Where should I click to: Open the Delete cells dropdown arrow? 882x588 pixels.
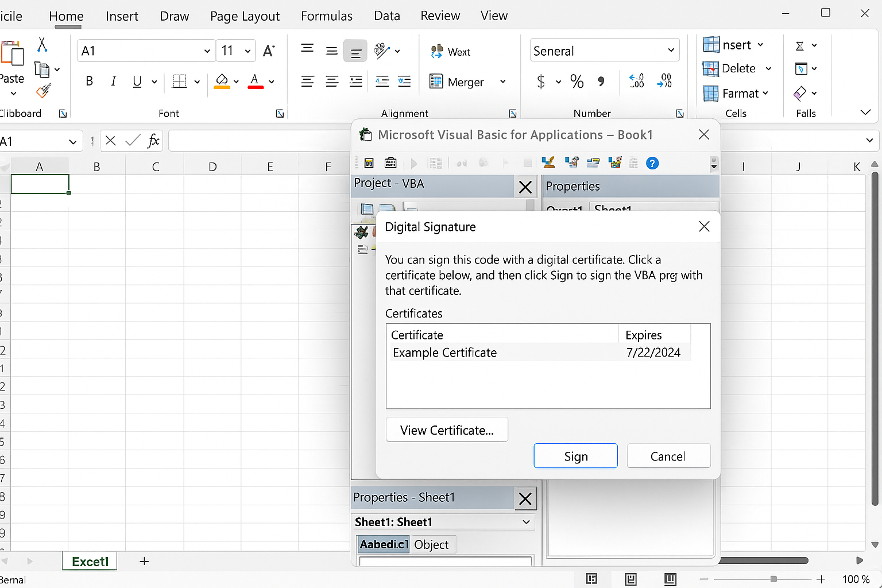(x=768, y=68)
